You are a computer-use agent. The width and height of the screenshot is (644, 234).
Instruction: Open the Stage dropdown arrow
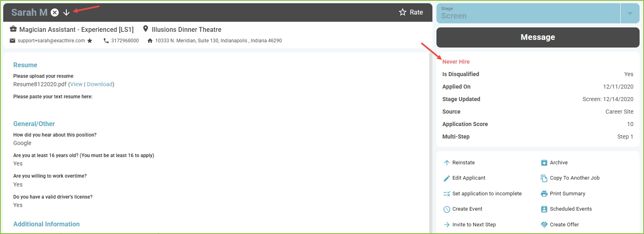[x=630, y=13]
